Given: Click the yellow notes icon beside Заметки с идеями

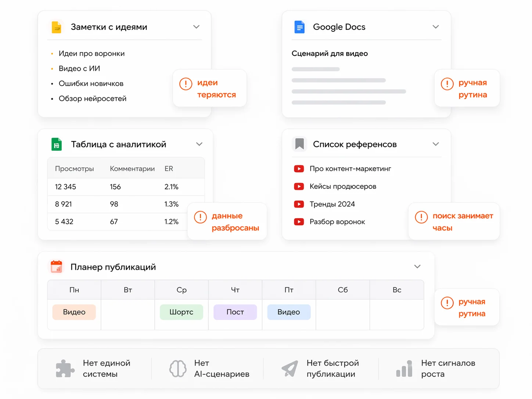Looking at the screenshot, I should [x=57, y=27].
